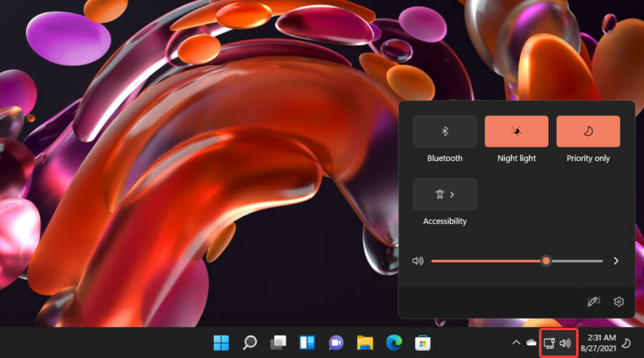
Task: Open taskbar Search
Action: [249, 343]
